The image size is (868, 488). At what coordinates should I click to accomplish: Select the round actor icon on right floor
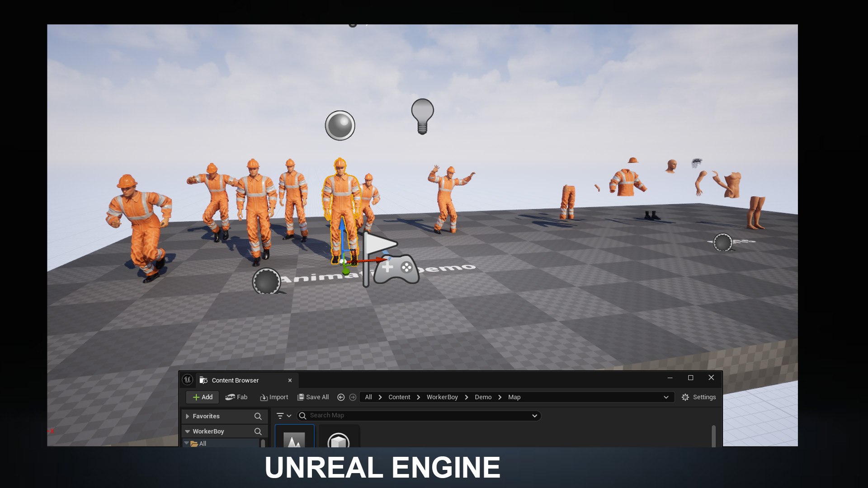722,242
